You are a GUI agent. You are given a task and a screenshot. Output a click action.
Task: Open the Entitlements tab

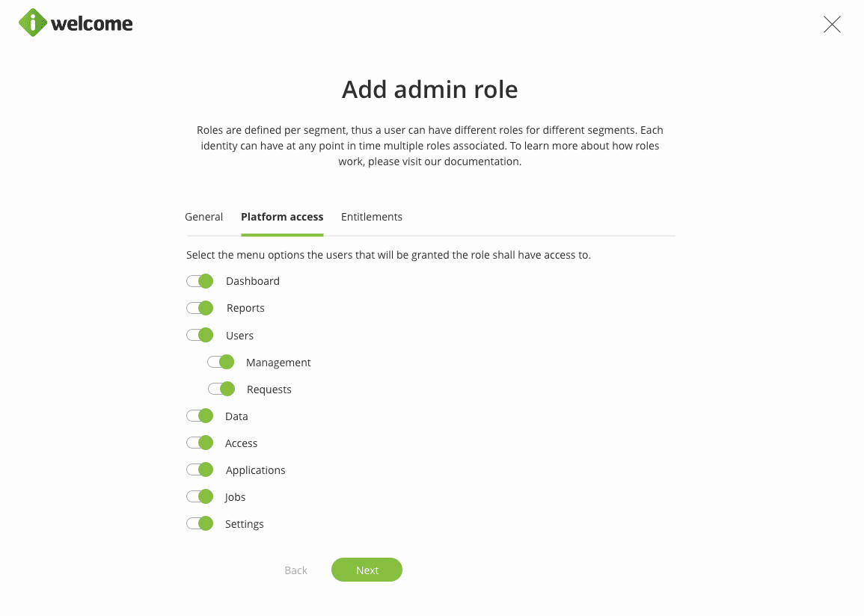(372, 217)
